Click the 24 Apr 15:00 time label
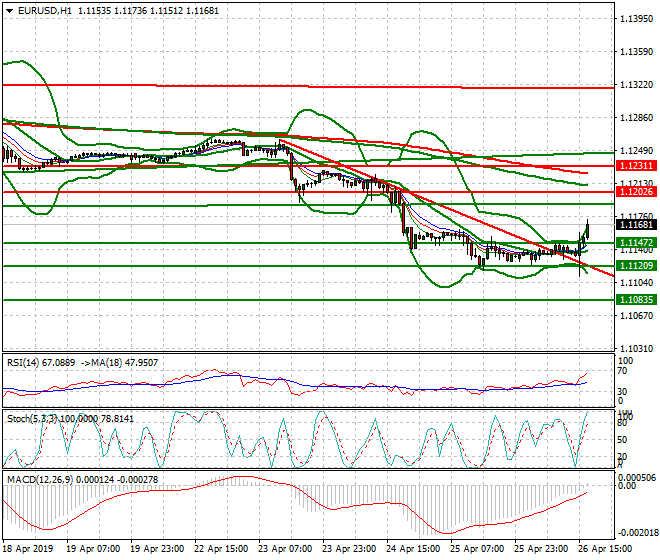This screenshot has height=560, width=660. point(413,549)
